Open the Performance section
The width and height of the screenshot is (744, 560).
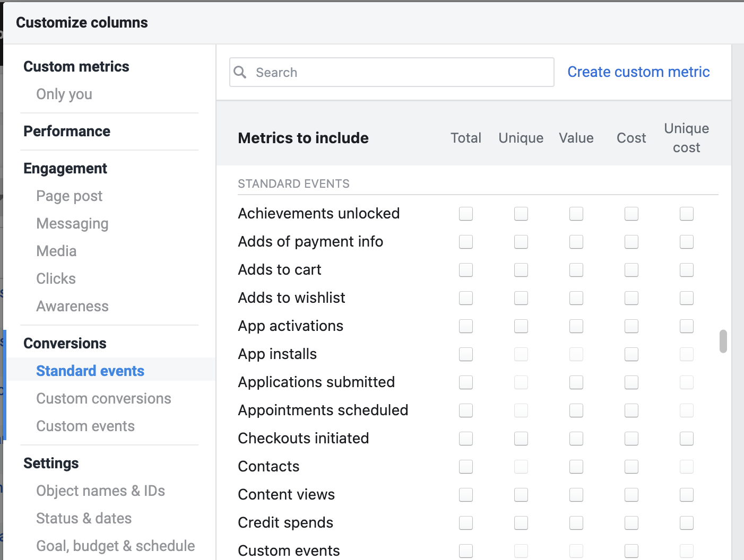click(x=67, y=131)
